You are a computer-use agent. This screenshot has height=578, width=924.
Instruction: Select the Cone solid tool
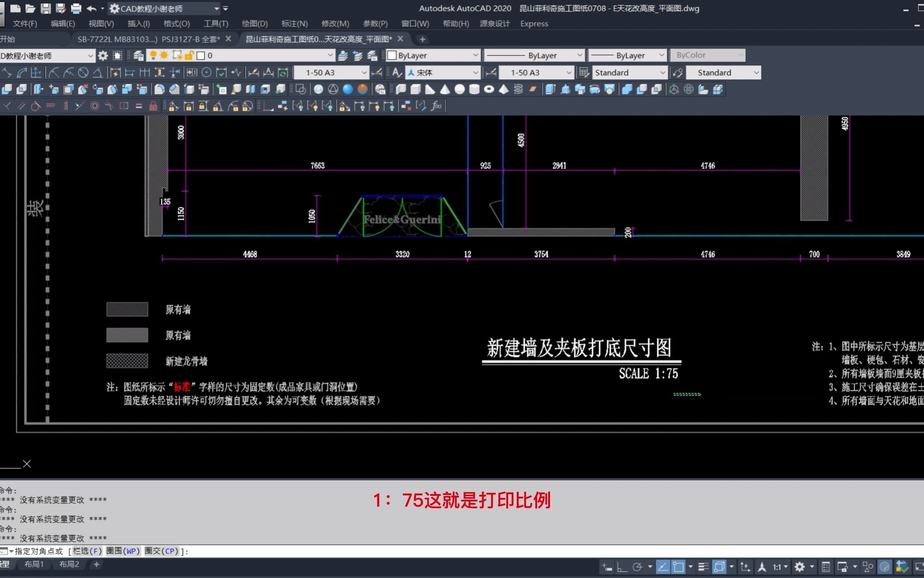pyautogui.click(x=445, y=89)
